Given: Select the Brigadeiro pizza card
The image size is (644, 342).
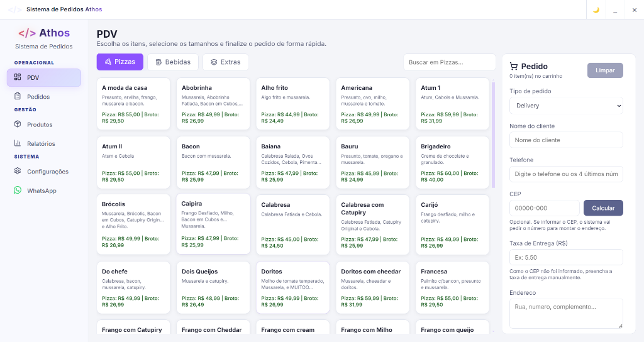Looking at the screenshot, I should (x=452, y=163).
